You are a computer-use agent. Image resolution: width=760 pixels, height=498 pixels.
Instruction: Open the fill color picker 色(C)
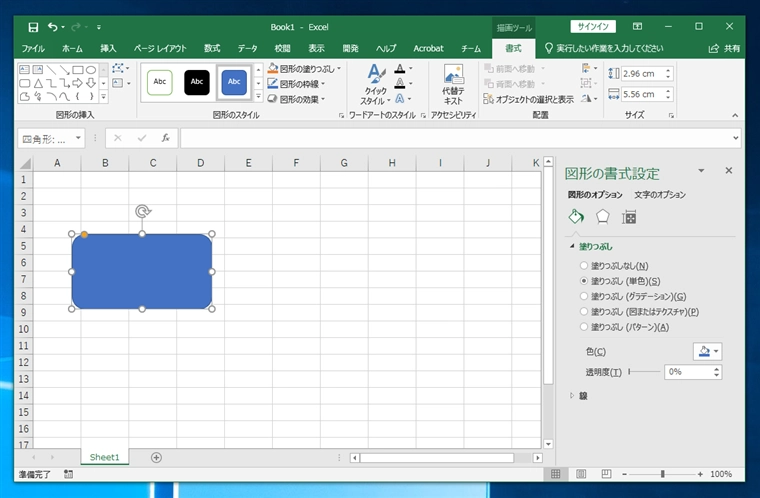pyautogui.click(x=707, y=351)
